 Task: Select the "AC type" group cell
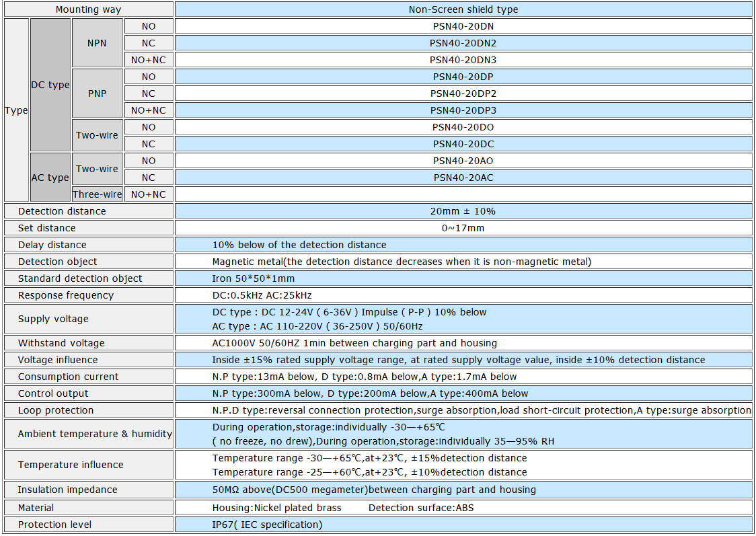(50, 178)
